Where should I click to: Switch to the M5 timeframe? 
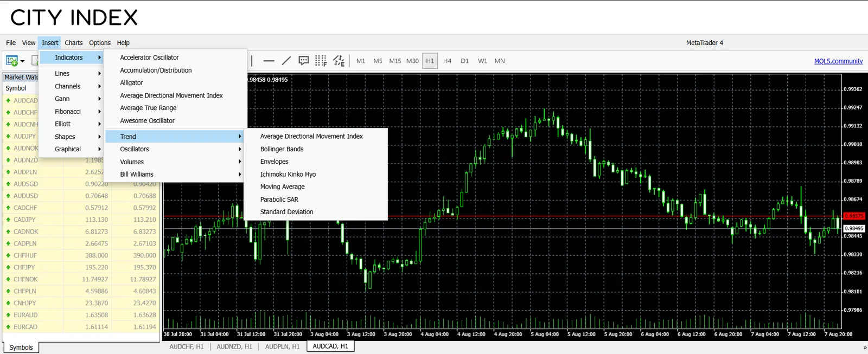pos(378,61)
